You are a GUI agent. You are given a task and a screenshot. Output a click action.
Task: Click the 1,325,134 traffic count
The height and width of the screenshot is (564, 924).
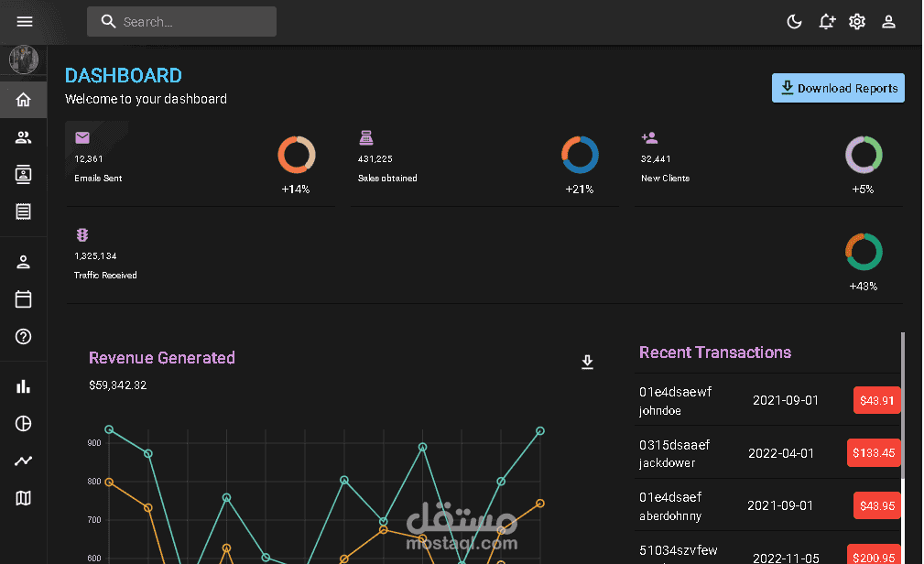[x=95, y=255]
